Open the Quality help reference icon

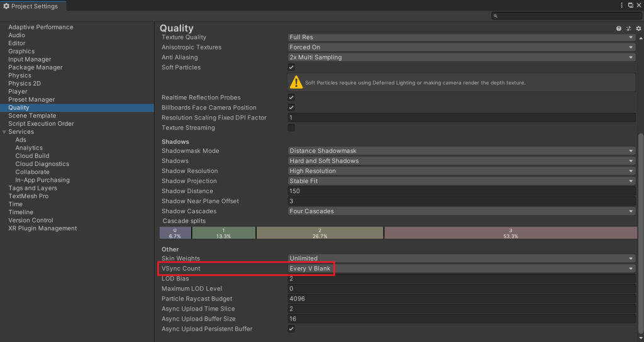point(619,29)
